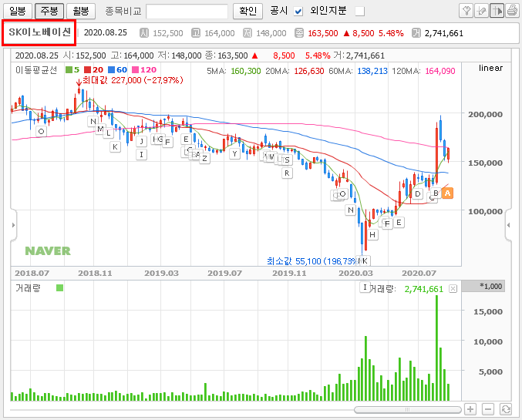Close the volume panel with X
Screen dimensions: 522x420
click(x=453, y=288)
